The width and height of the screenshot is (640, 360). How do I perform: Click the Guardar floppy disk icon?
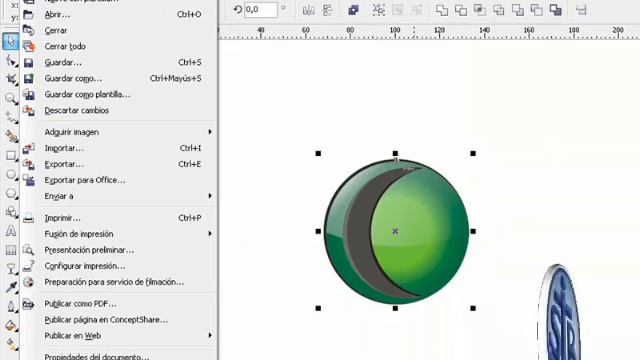28,62
